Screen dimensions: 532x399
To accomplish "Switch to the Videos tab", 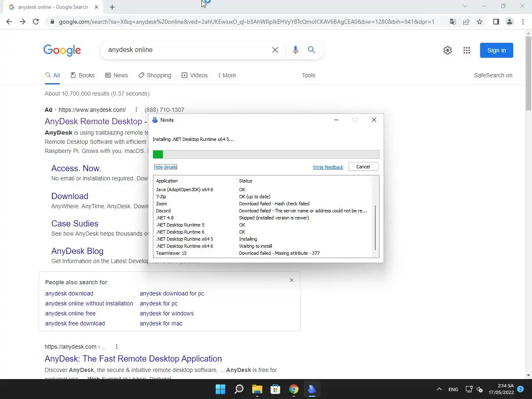I will pos(195,75).
